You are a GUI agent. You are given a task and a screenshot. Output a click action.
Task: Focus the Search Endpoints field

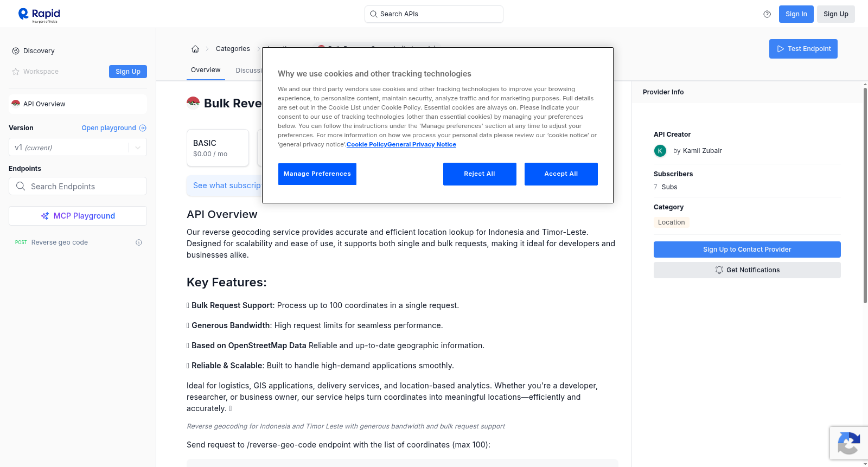click(x=78, y=186)
